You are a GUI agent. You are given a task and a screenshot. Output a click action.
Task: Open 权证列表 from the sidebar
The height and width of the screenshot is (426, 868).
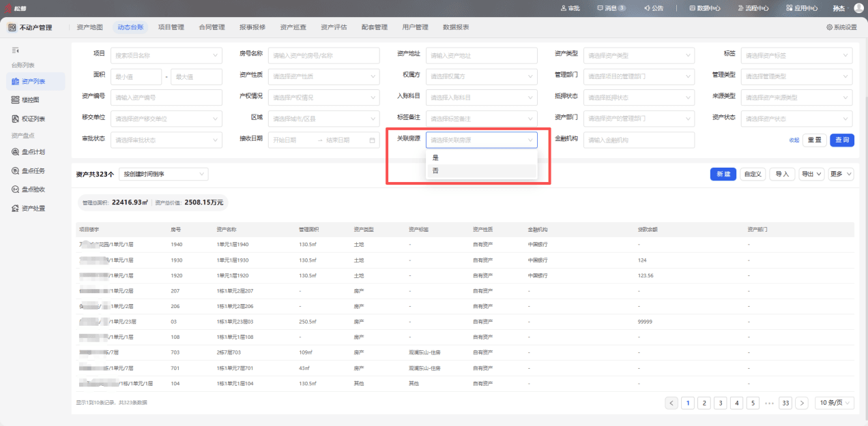[x=33, y=119]
